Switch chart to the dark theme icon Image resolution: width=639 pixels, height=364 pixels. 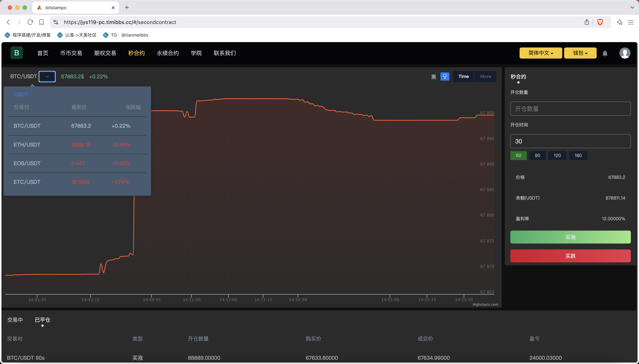[x=434, y=76]
